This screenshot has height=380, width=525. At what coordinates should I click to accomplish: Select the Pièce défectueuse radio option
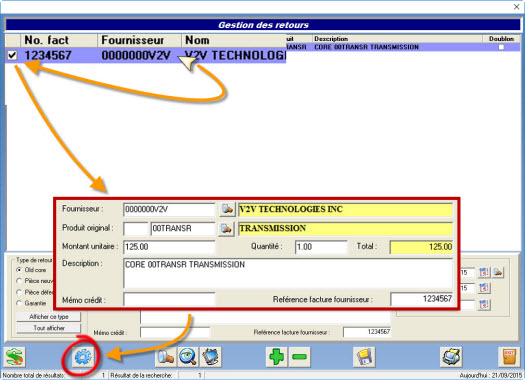coord(19,292)
